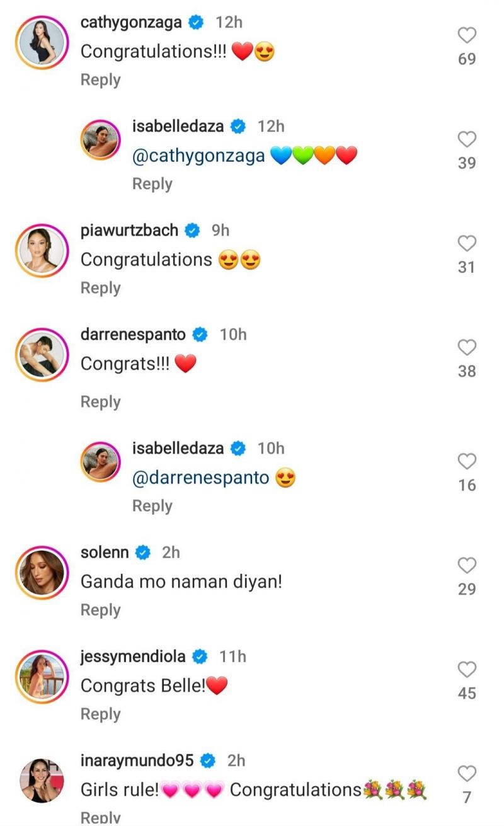This screenshot has height=826, width=504.
Task: Open cathygonzaga's profile picture
Action: (42, 42)
